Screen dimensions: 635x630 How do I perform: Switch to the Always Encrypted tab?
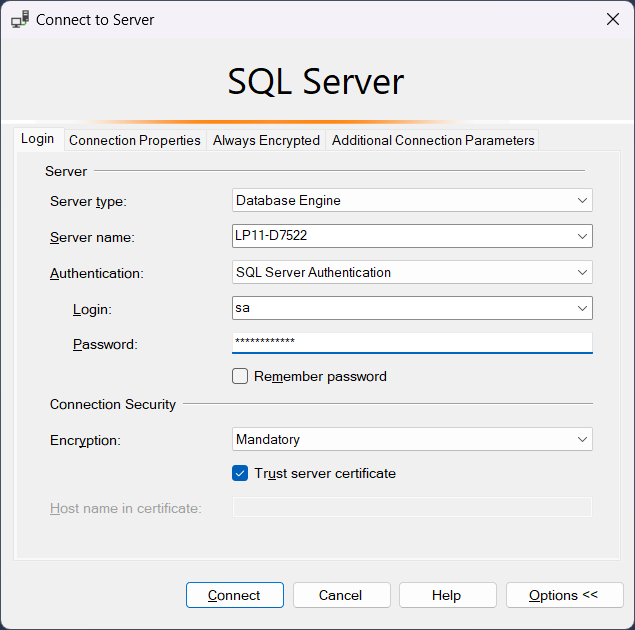tap(266, 141)
